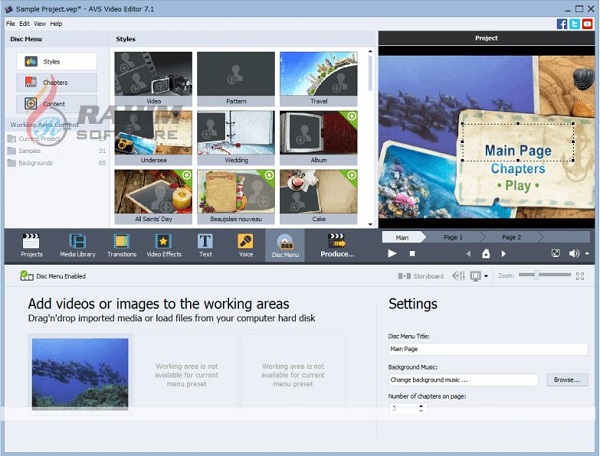Click Browse for background music
The height and width of the screenshot is (456, 600).
[x=565, y=380]
